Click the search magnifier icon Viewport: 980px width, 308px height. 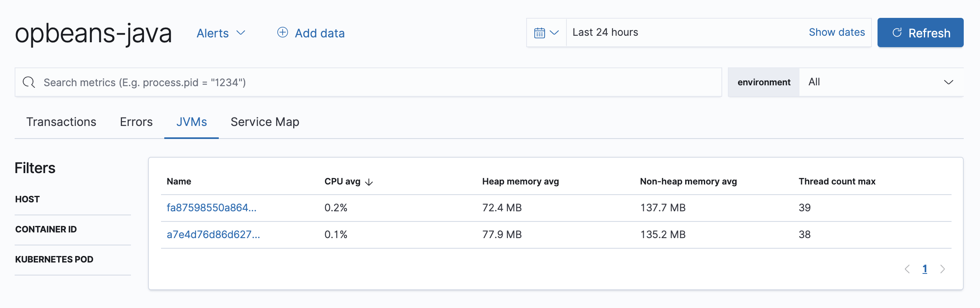pyautogui.click(x=29, y=82)
